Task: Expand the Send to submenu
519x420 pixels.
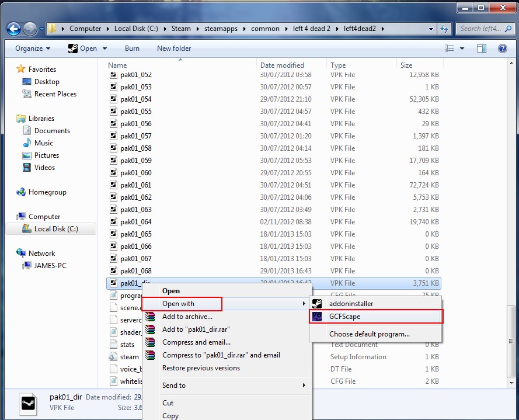Action: point(234,386)
